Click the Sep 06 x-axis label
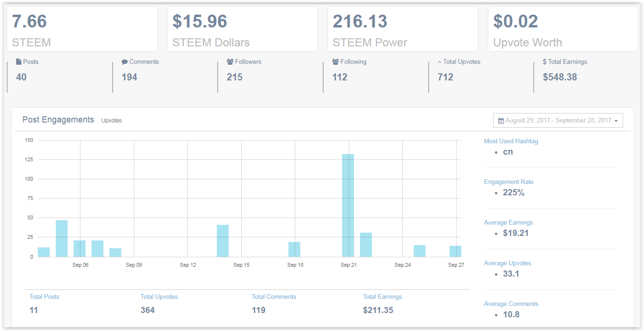644x331 pixels. click(x=80, y=265)
